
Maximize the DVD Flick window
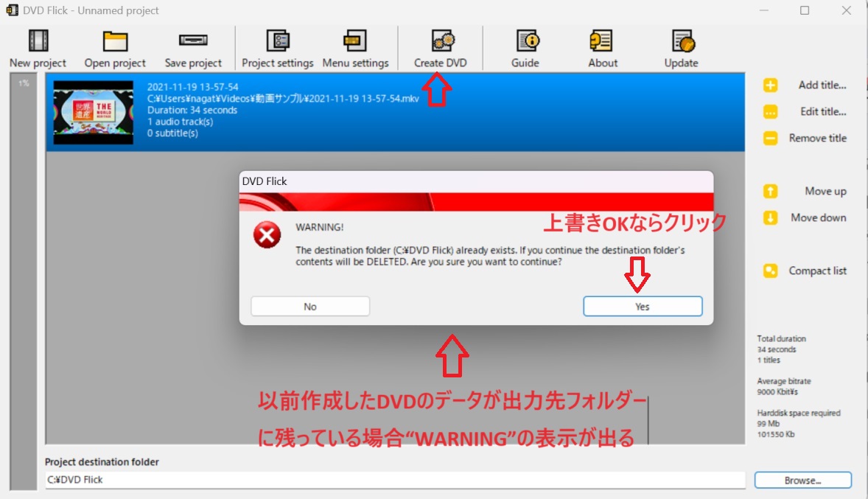click(805, 10)
